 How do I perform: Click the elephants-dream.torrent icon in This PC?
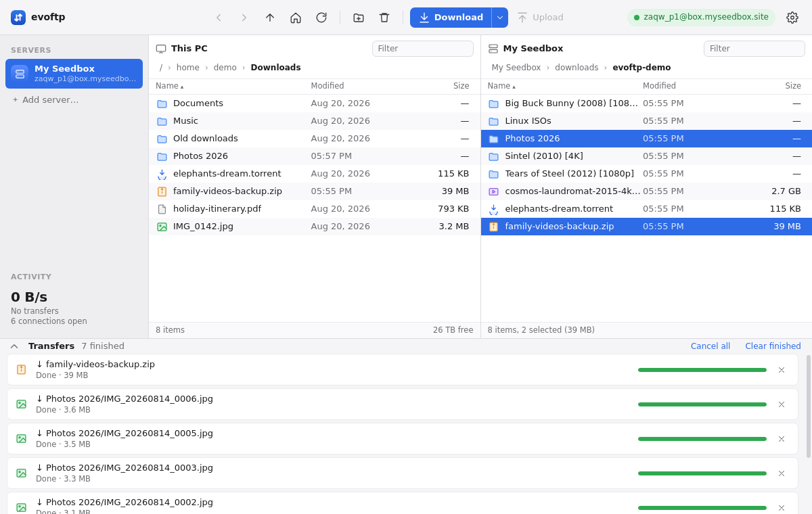(162, 174)
